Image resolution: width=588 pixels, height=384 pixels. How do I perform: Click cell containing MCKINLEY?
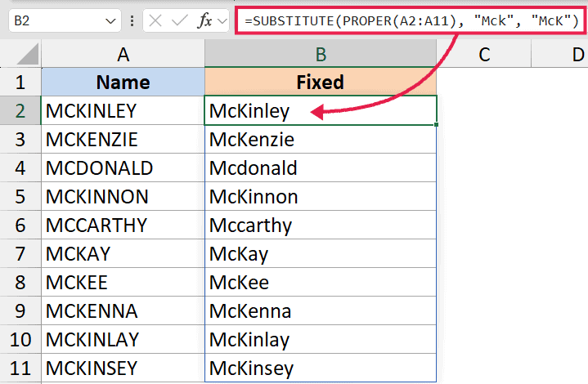click(123, 110)
